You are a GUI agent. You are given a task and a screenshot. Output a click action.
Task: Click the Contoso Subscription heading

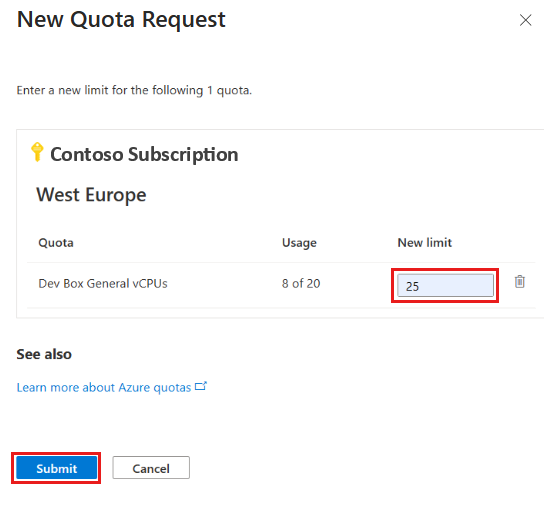pyautogui.click(x=144, y=154)
